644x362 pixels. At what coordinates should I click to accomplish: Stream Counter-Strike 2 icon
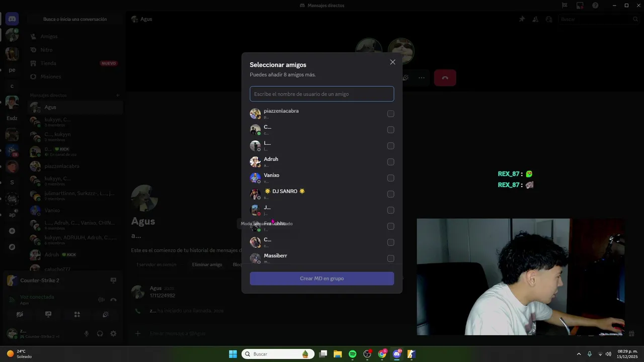113,281
